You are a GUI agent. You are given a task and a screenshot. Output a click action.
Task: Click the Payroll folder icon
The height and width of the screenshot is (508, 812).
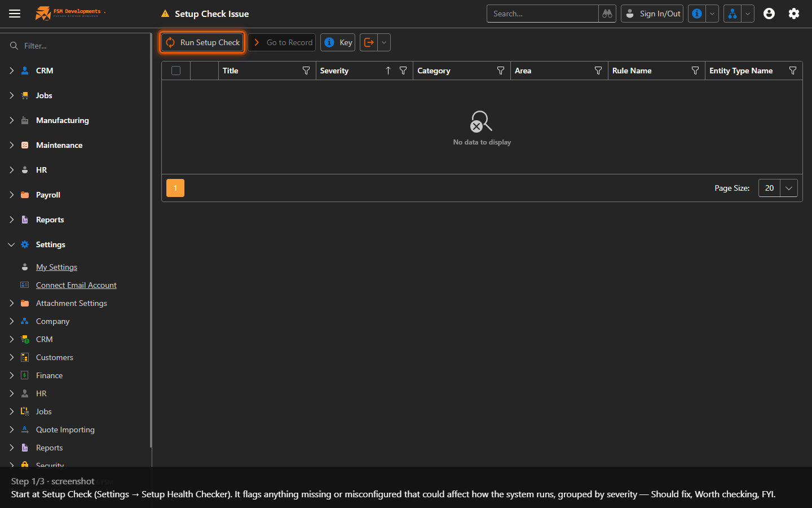(x=25, y=195)
